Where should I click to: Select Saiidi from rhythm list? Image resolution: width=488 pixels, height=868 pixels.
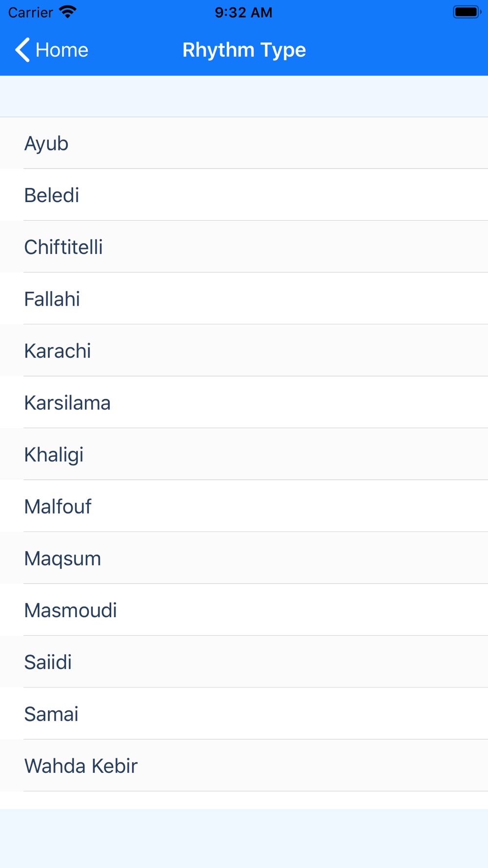click(244, 661)
